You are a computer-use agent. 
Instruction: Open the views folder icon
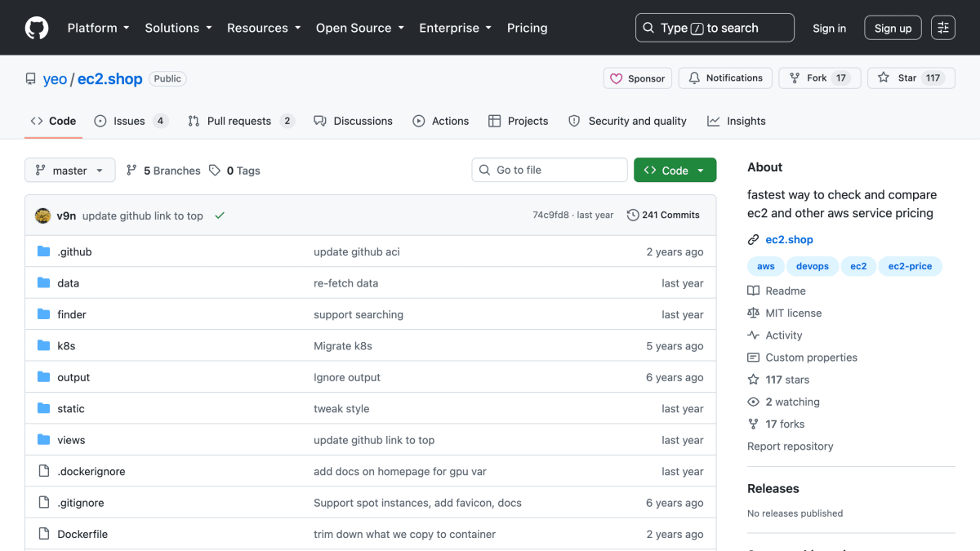44,440
